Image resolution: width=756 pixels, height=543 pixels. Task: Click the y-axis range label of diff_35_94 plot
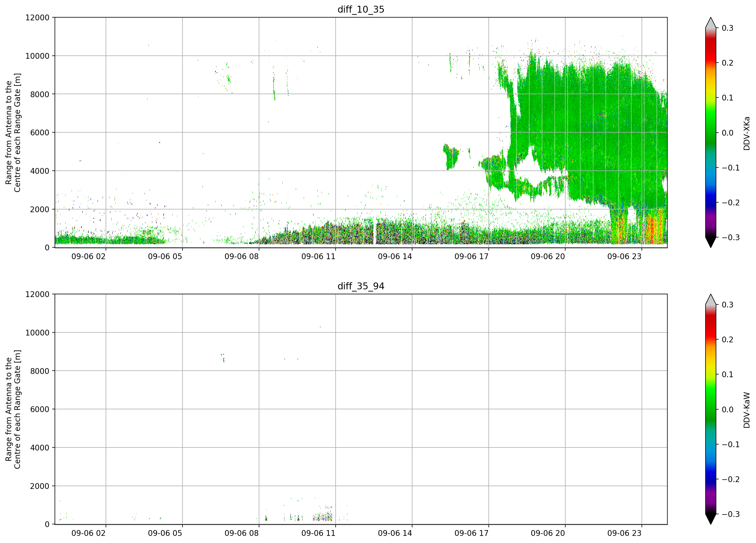[13, 409]
